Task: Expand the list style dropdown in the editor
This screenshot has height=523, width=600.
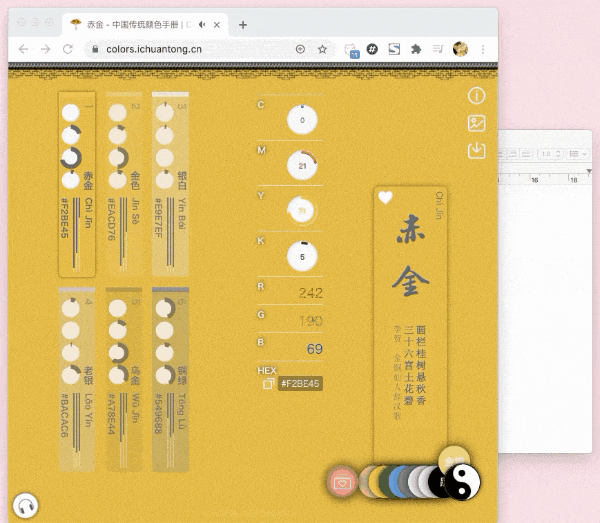Action: (578, 154)
